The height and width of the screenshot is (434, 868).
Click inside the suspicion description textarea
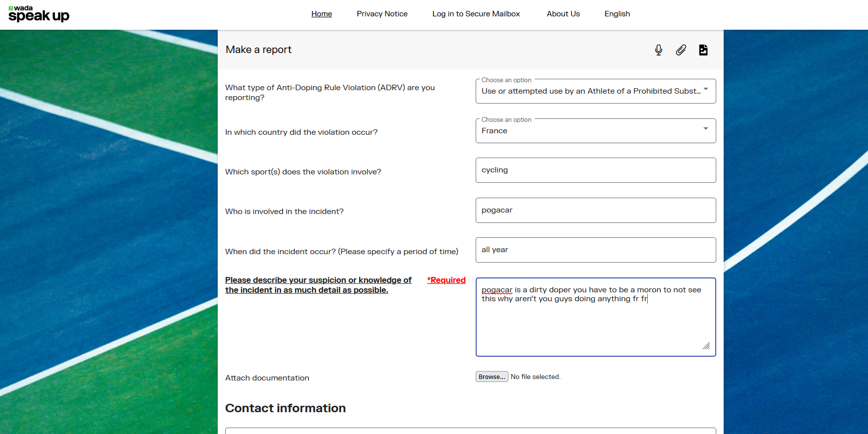(596, 317)
